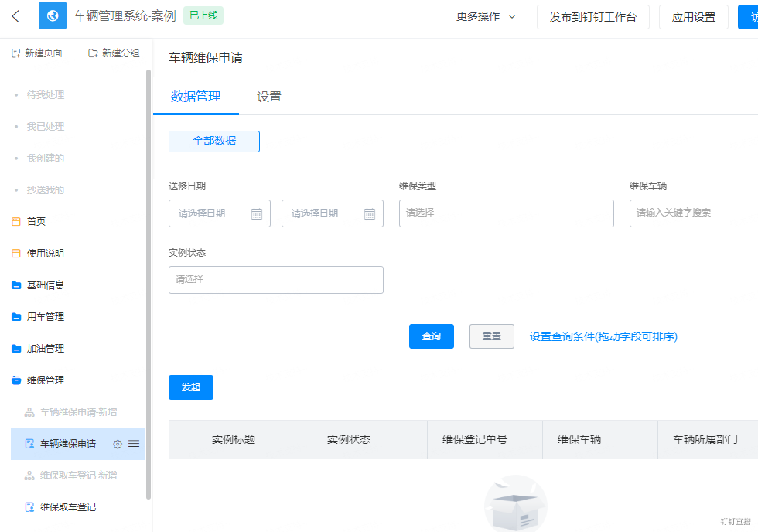This screenshot has width=758, height=532.
Task: Click the 车辆维保申请-新增 flow icon
Action: pos(29,412)
